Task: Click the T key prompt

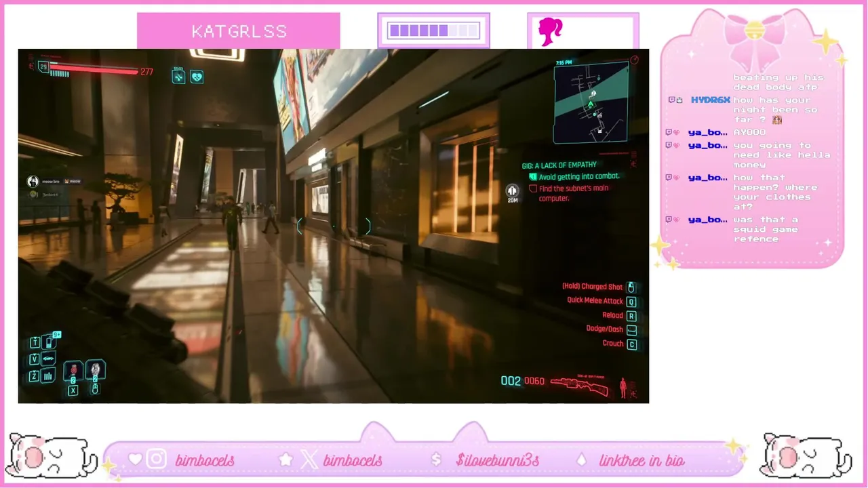Action: click(x=34, y=343)
